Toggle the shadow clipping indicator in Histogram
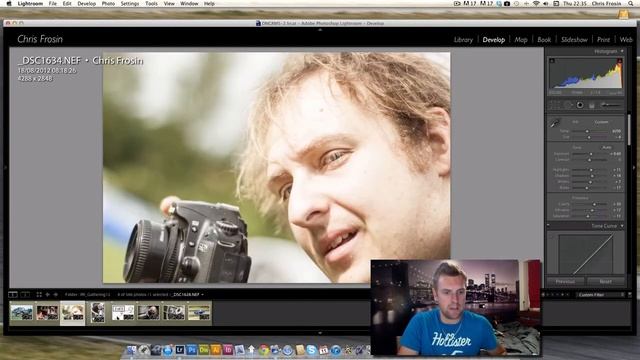The width and height of the screenshot is (640, 360). (552, 60)
